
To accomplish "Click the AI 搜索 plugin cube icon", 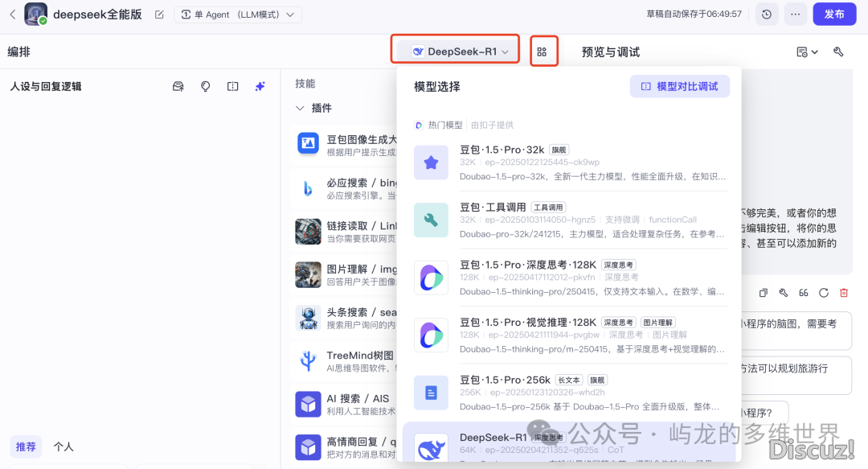I will (x=309, y=404).
